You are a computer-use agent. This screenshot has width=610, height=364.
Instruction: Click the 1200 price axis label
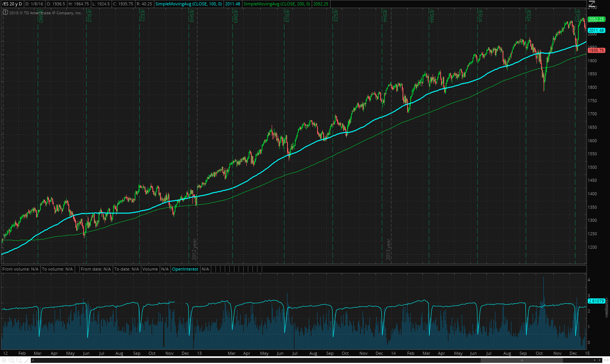point(592,247)
